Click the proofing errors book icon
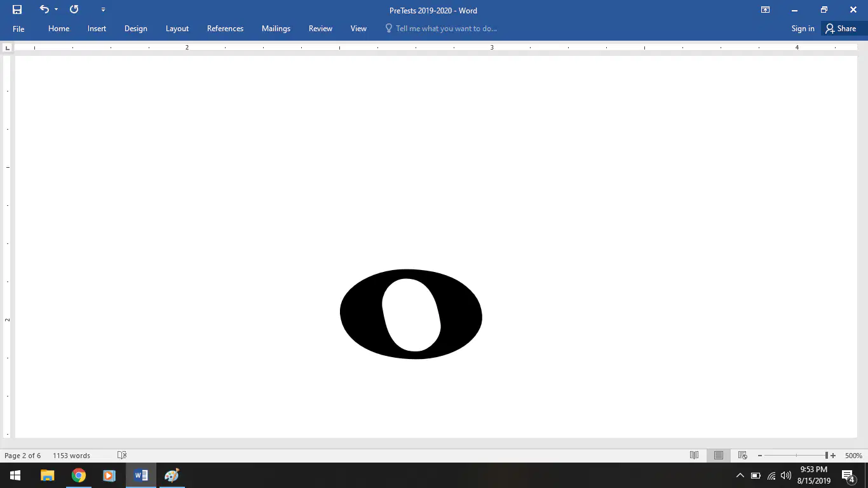The width and height of the screenshot is (868, 488). coord(122,456)
